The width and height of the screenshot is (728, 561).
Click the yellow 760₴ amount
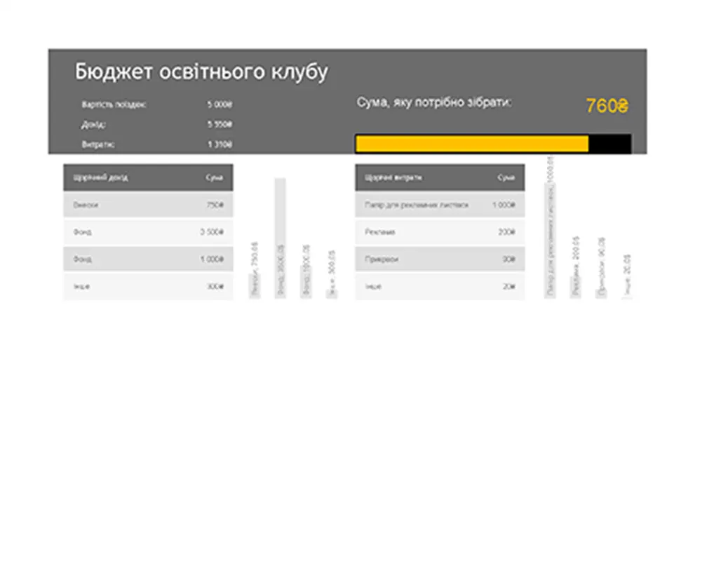607,107
